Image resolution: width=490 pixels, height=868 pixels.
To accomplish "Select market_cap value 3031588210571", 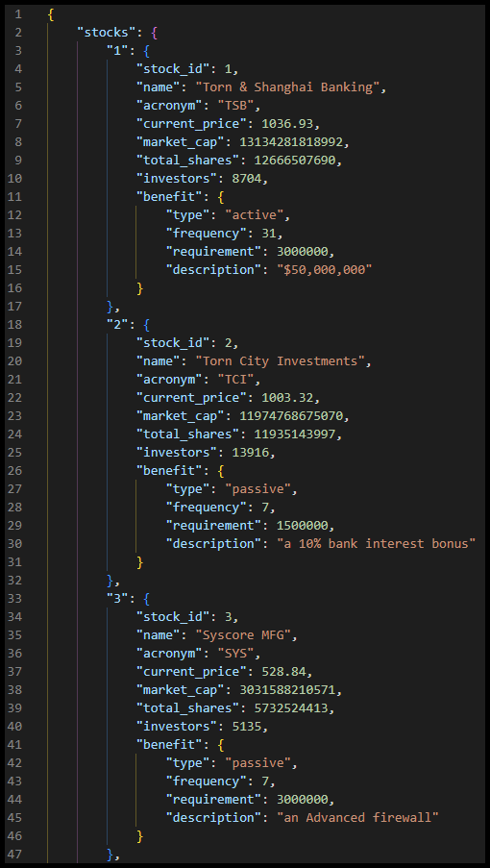I will click(x=287, y=690).
